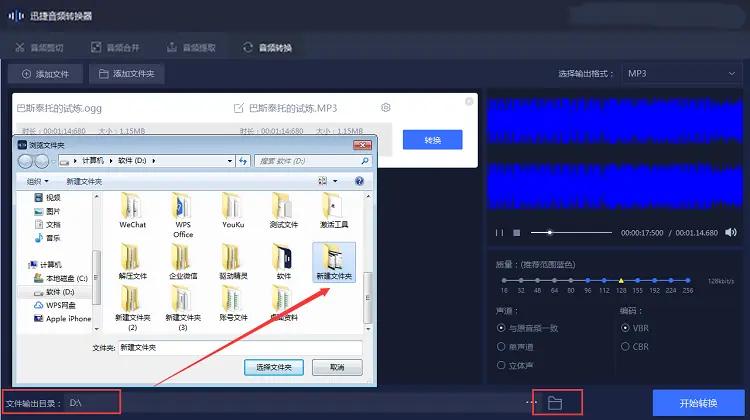This screenshot has height=420, width=750.
Task: Open settings gear for the audio file
Action: [x=386, y=108]
